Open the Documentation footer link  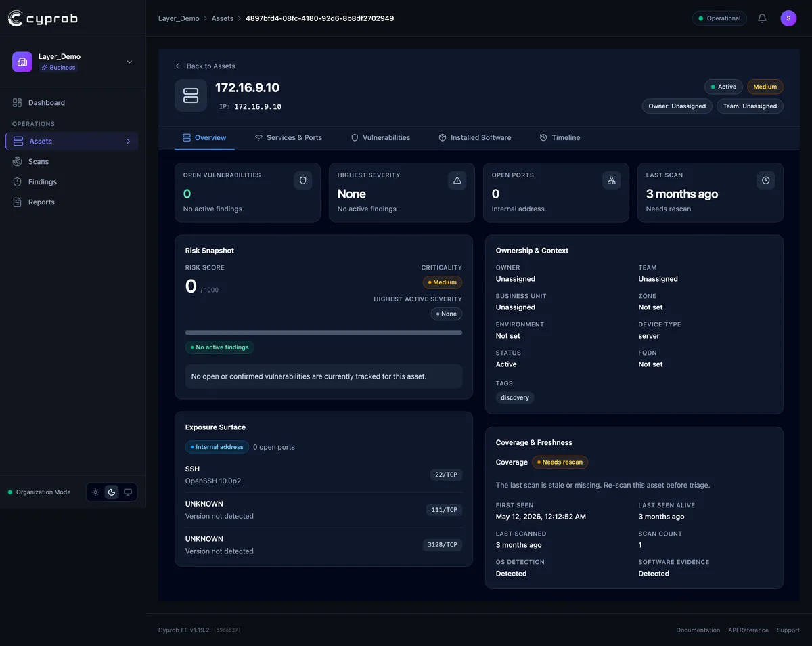(x=698, y=630)
